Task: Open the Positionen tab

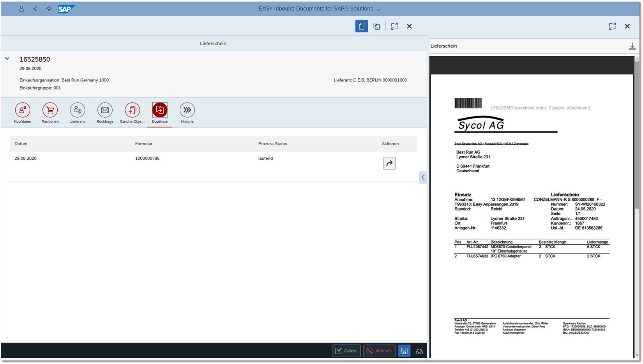Action: coord(50,113)
